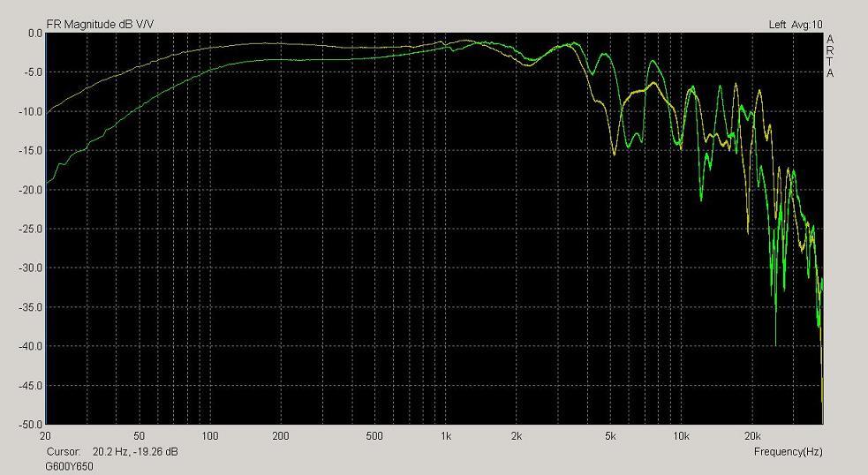The height and width of the screenshot is (475, 868).
Task: Click the vertical ARTA logo text
Action: click(830, 56)
